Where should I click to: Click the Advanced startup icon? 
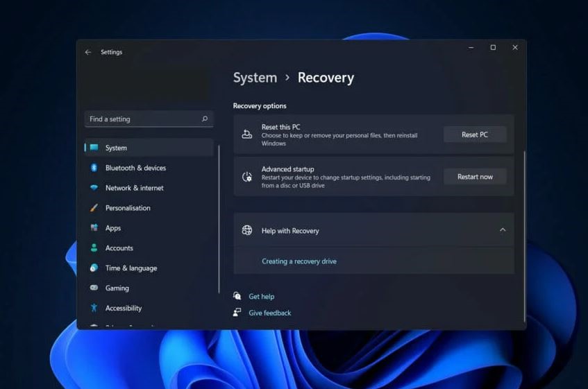click(x=246, y=177)
